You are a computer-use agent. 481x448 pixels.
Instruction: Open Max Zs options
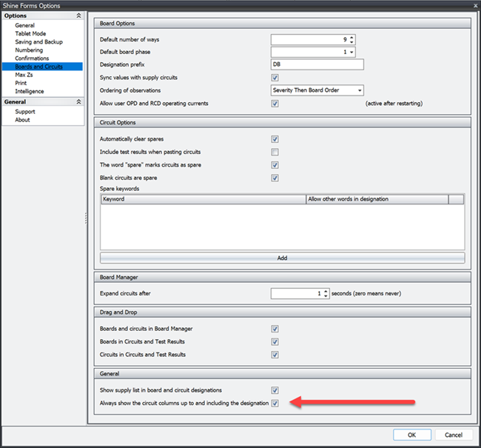tap(24, 75)
